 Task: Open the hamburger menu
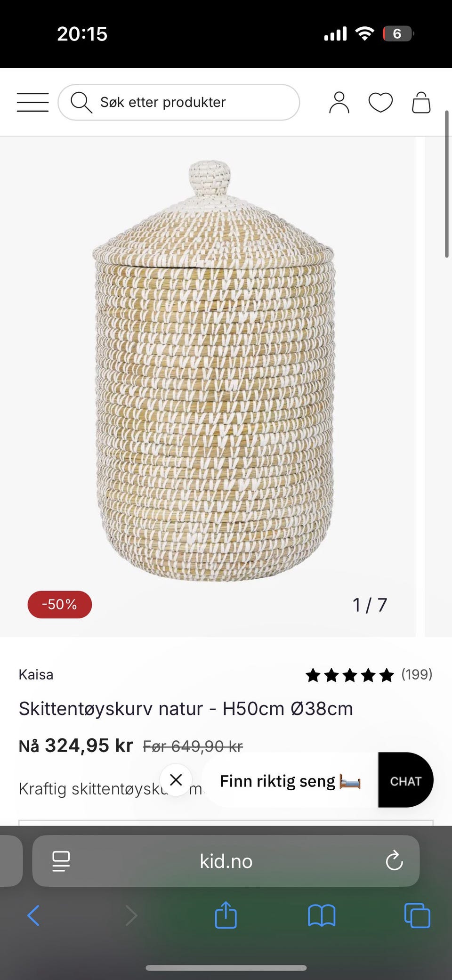point(32,102)
